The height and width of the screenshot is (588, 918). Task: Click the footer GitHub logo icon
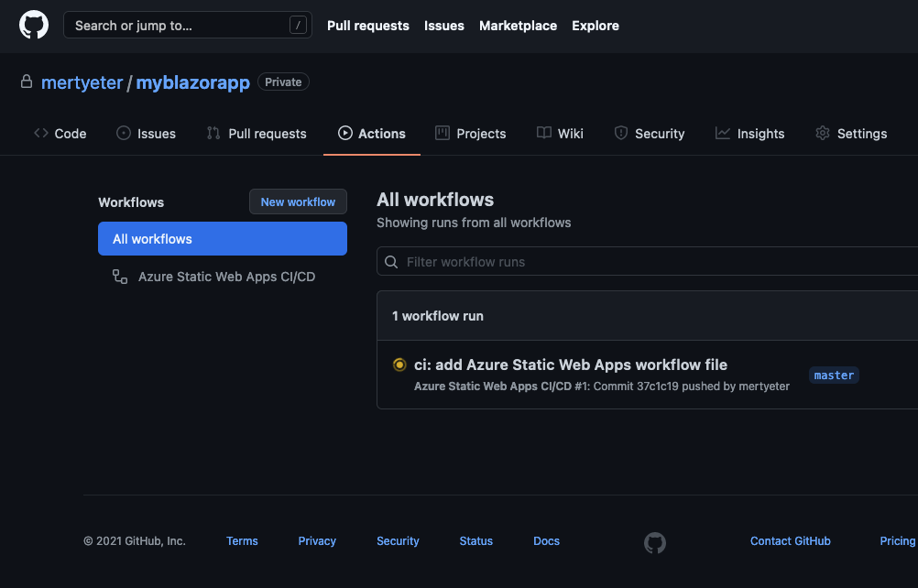coord(654,542)
